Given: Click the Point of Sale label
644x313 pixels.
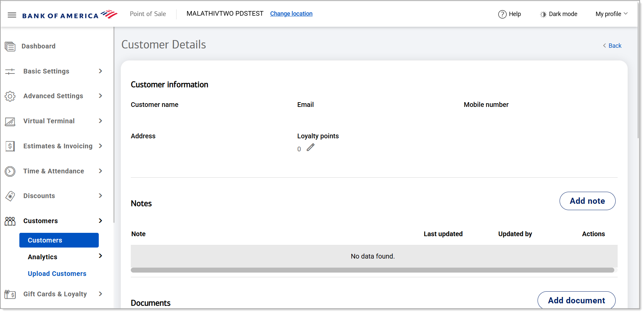Looking at the screenshot, I should coord(148,14).
